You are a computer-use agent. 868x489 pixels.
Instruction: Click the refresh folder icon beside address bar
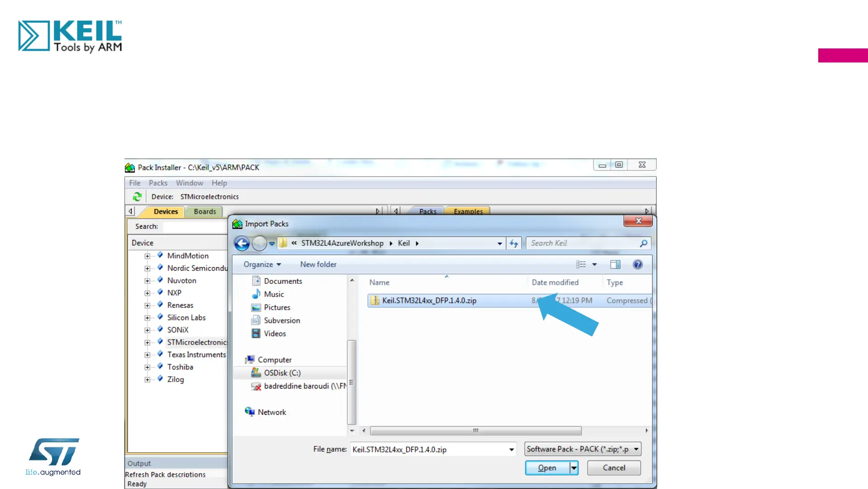pos(514,244)
